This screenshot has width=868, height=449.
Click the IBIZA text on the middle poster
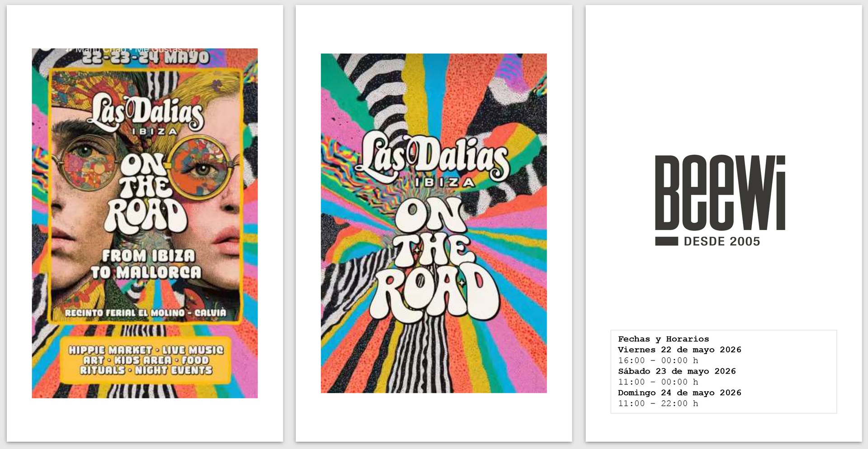pos(445,182)
